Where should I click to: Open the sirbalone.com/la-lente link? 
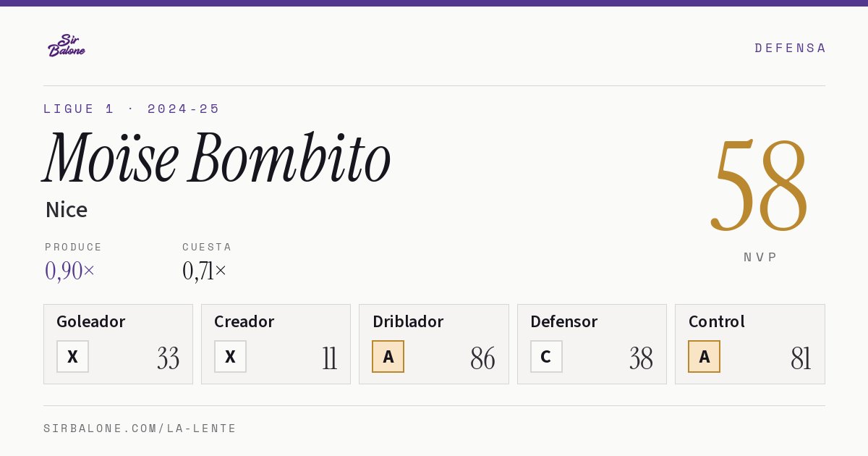(x=140, y=428)
